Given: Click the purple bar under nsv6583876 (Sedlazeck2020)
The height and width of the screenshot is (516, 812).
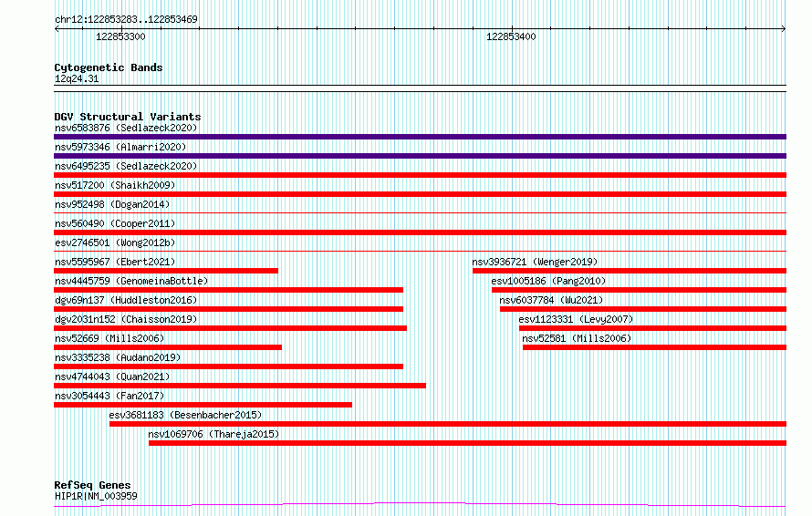Looking at the screenshot, I should [420, 137].
